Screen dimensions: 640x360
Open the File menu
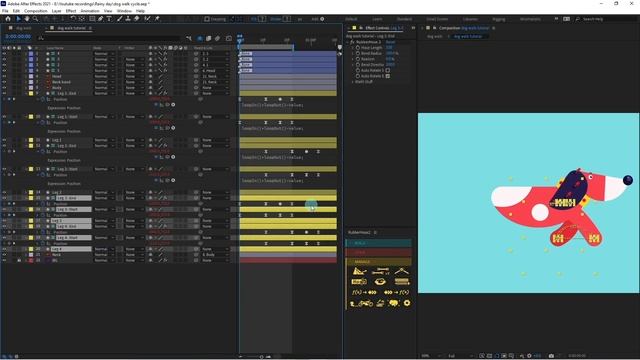pos(5,11)
